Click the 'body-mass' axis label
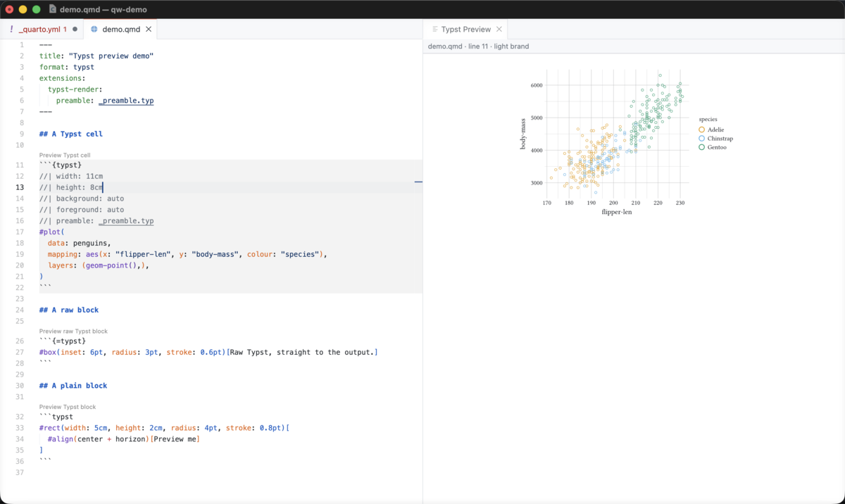The height and width of the screenshot is (504, 845). 523,134
